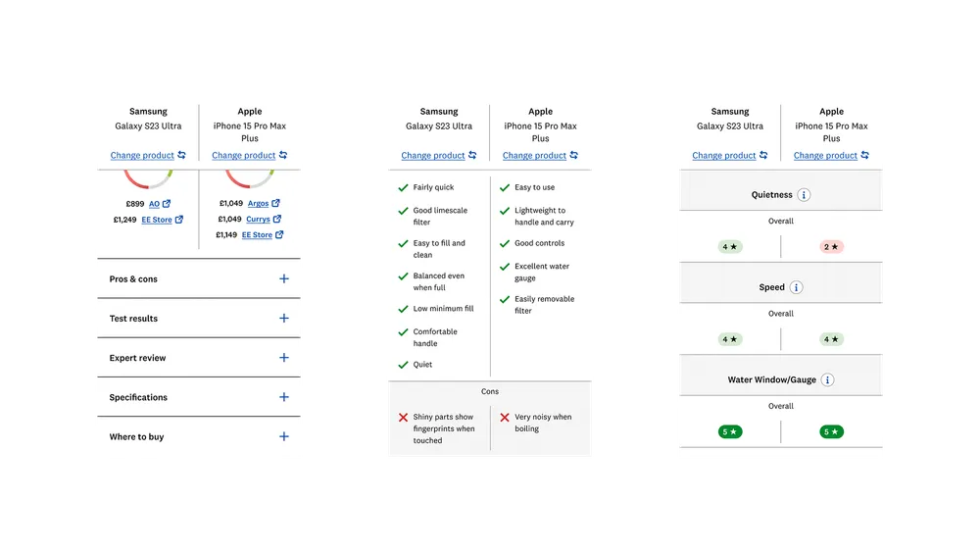The image size is (980, 552).
Task: Click the info icon next to Quietness
Action: tap(804, 195)
